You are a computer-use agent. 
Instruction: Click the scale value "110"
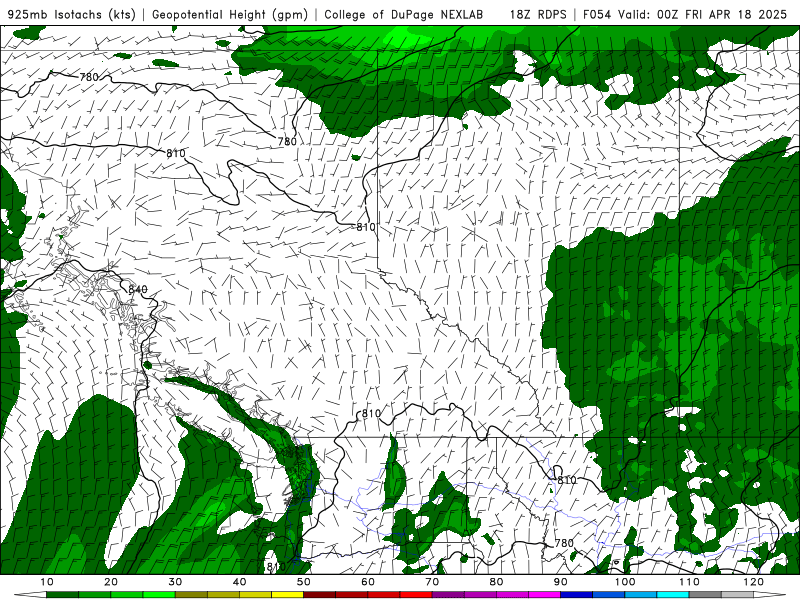coord(689,582)
